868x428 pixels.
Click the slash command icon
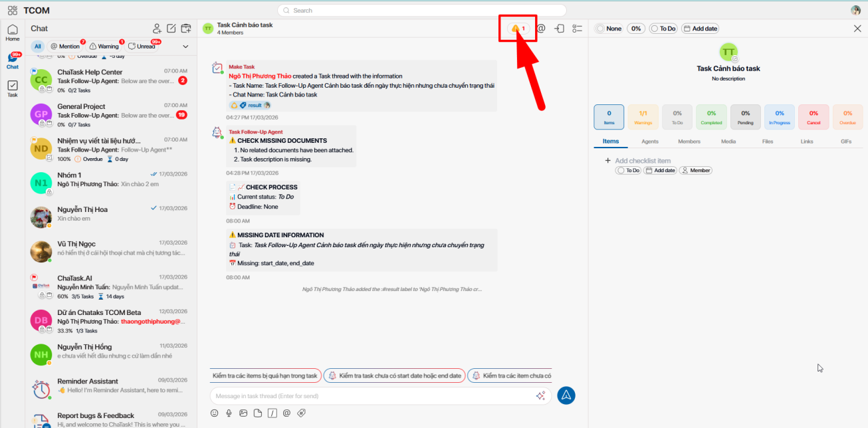click(x=272, y=413)
